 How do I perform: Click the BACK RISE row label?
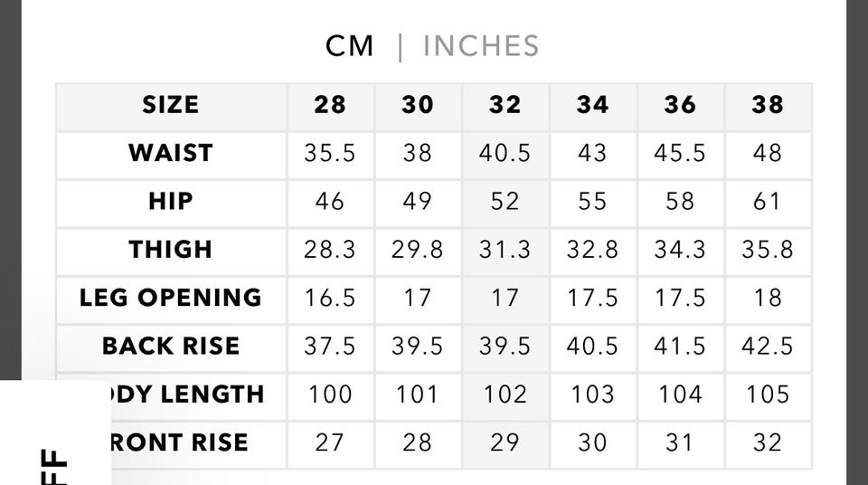(x=171, y=346)
